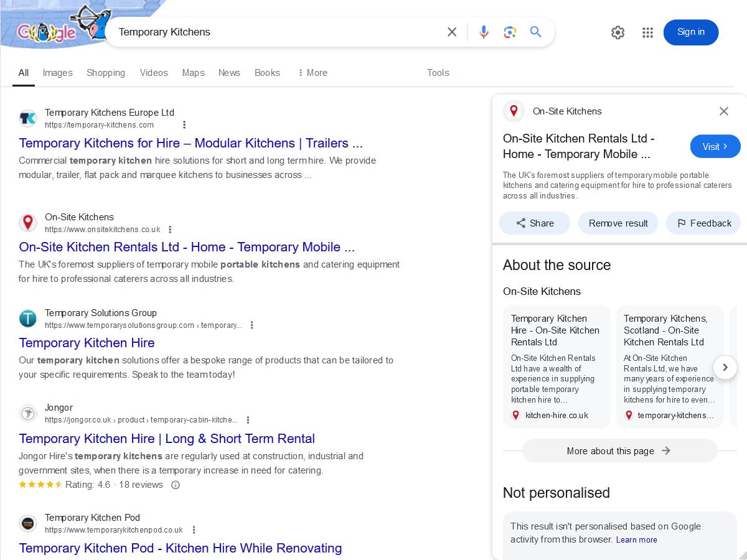
Task: Click Temporary Kitchen Pod favicon
Action: (x=28, y=523)
